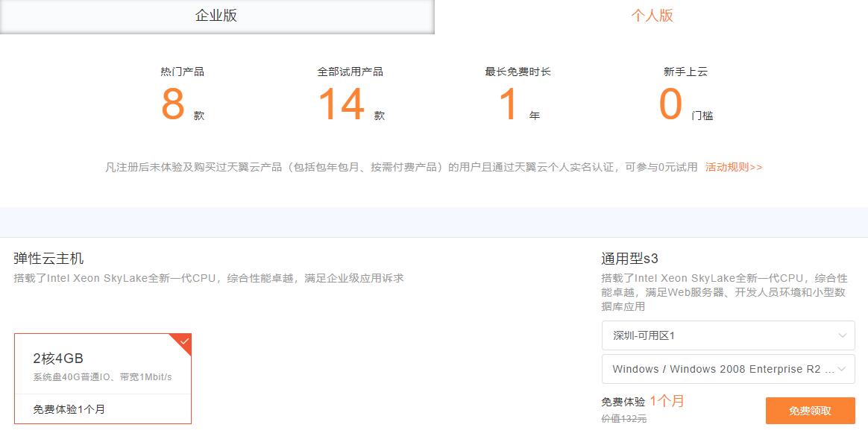Open the 深圳-可用区1 region dropdown

point(728,335)
